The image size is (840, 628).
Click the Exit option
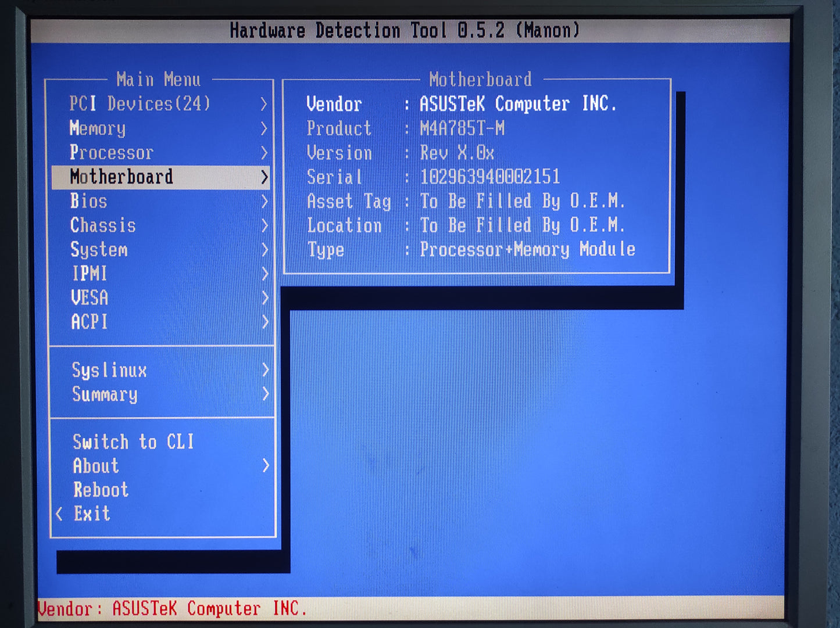click(92, 514)
